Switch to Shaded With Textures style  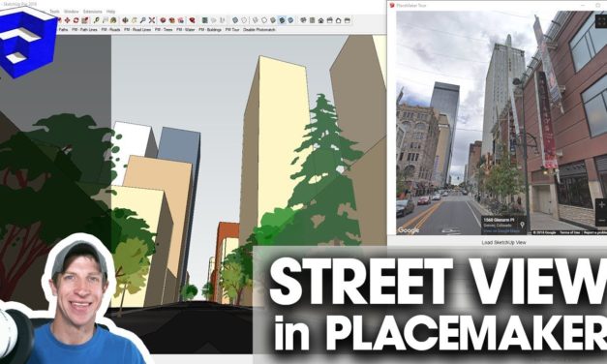click(x=282, y=20)
